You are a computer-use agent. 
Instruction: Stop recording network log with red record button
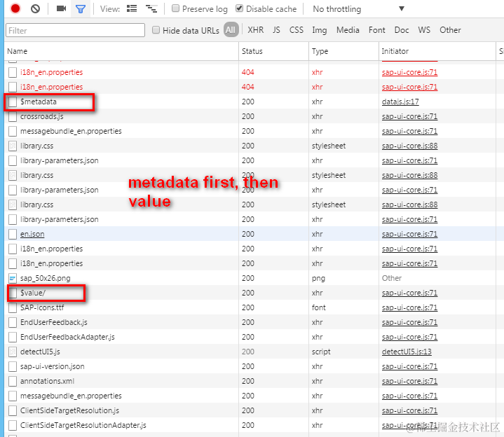(15, 8)
